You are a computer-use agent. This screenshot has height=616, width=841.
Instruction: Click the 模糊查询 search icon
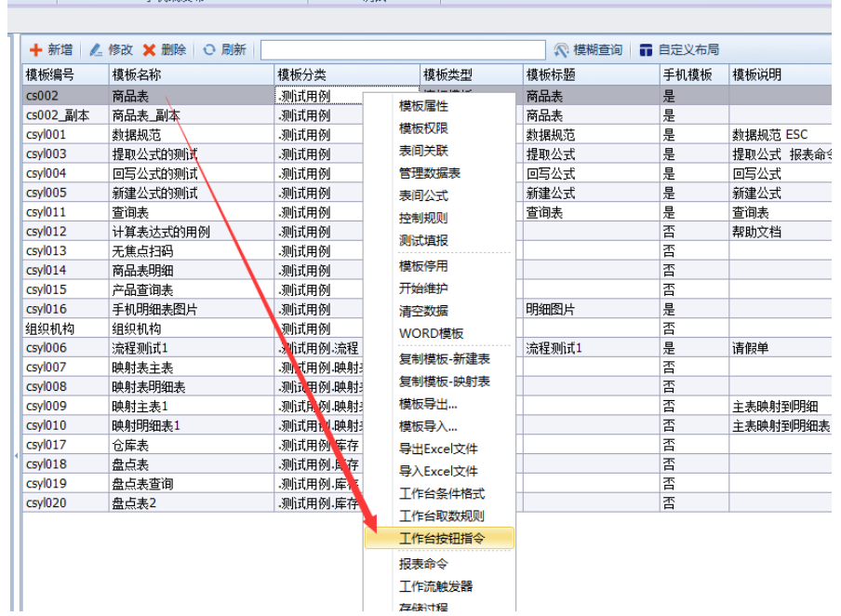[x=562, y=50]
